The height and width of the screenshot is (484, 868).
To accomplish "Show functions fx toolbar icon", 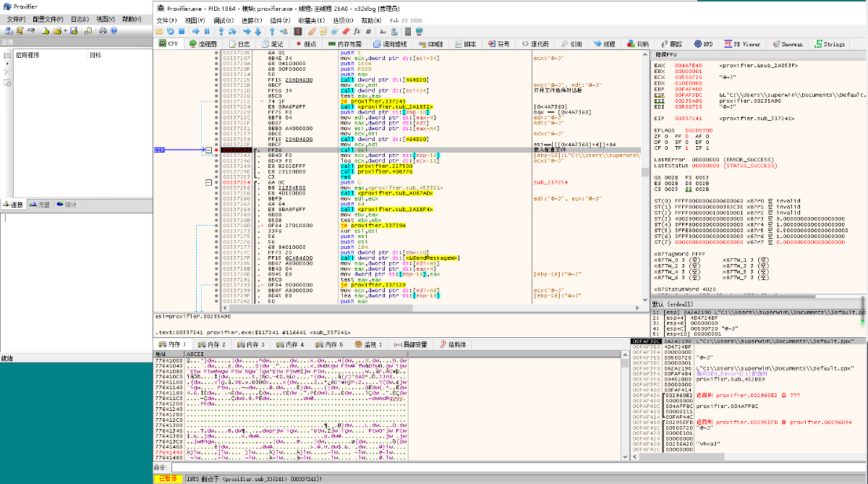I will click(x=357, y=31).
